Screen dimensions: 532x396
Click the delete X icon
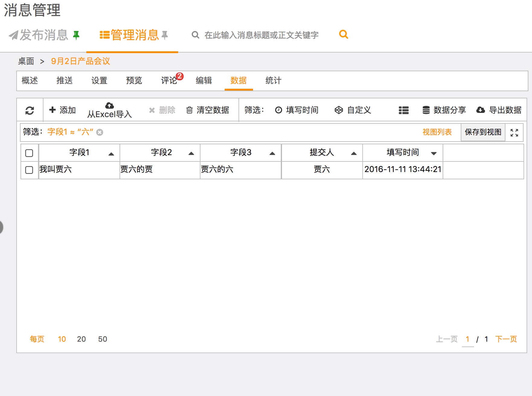(152, 110)
